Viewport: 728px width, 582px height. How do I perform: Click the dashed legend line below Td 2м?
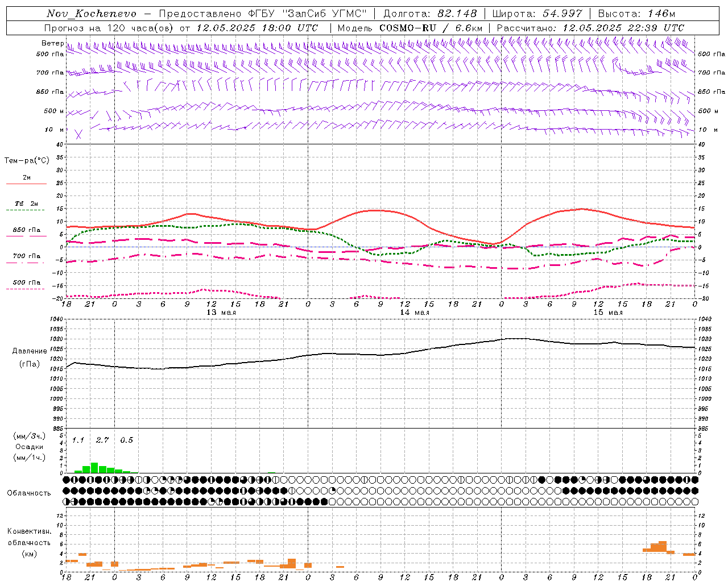click(x=26, y=210)
